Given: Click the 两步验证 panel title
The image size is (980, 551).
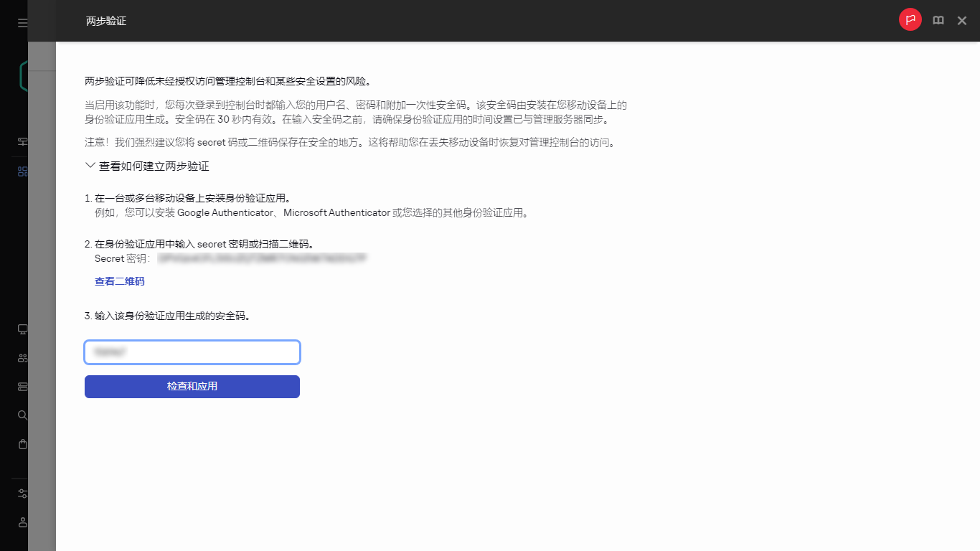Looking at the screenshot, I should tap(106, 20).
